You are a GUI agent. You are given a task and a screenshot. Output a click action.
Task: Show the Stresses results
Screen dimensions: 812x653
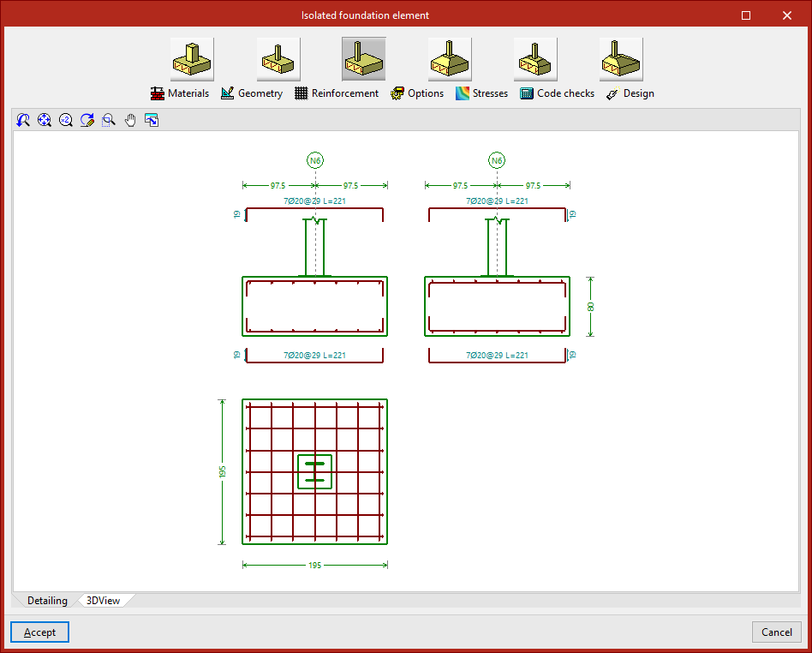coord(482,93)
